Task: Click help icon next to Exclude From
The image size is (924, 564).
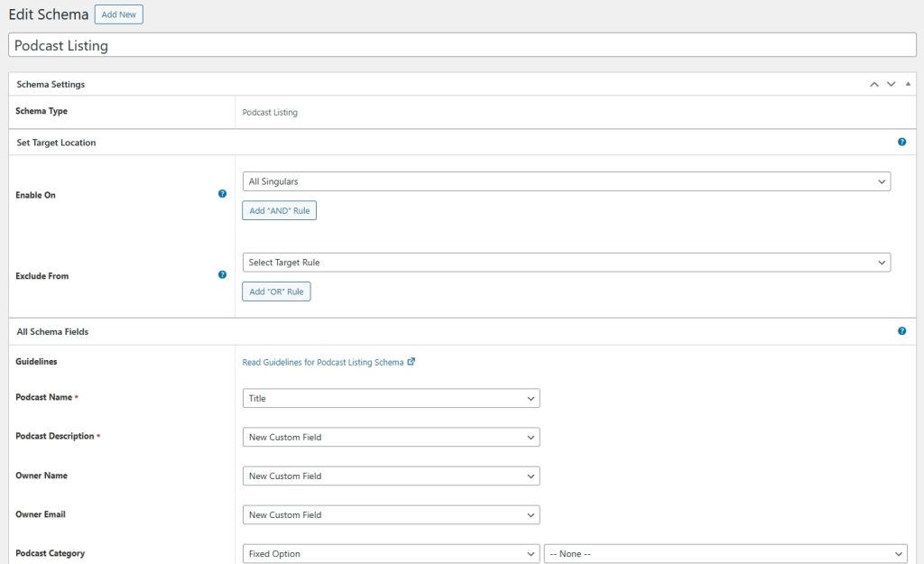Action: (x=222, y=274)
